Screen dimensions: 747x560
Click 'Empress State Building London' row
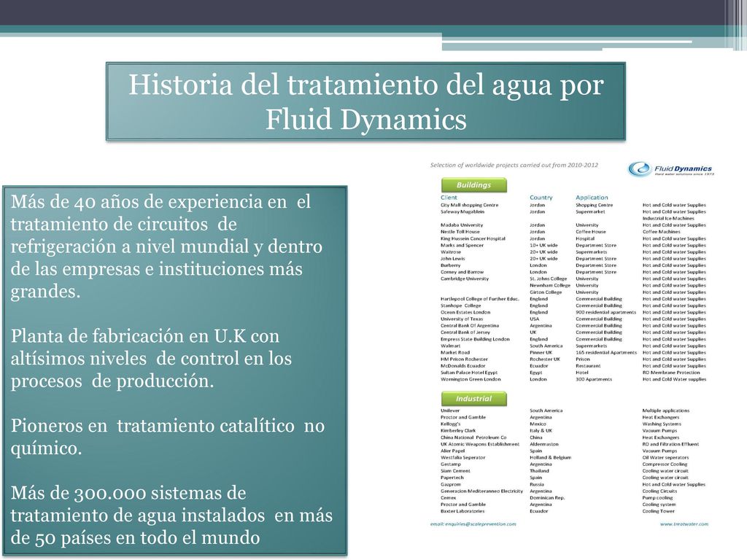click(475, 339)
